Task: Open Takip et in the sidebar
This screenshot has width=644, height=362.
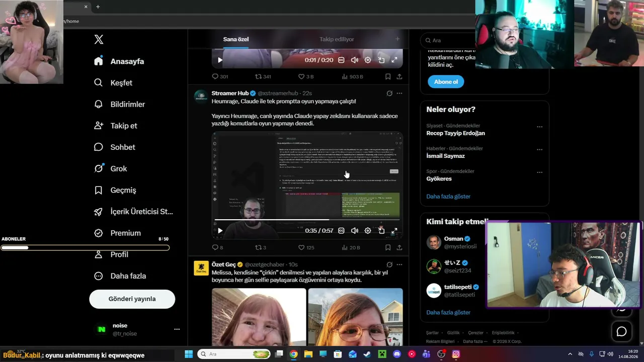Action: (116, 126)
